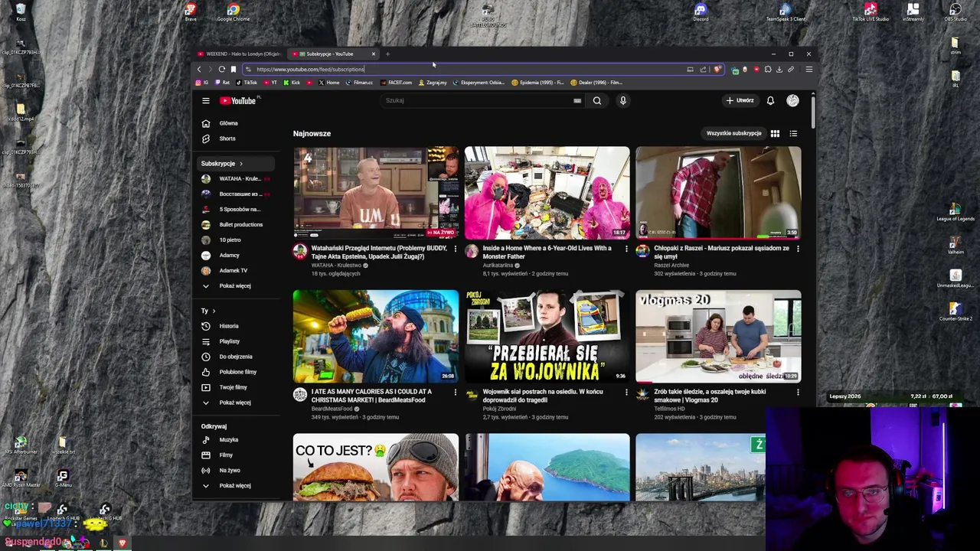The height and width of the screenshot is (551, 980).
Task: Close the Subskrypcje - YouTube tab
Action: pos(374,54)
